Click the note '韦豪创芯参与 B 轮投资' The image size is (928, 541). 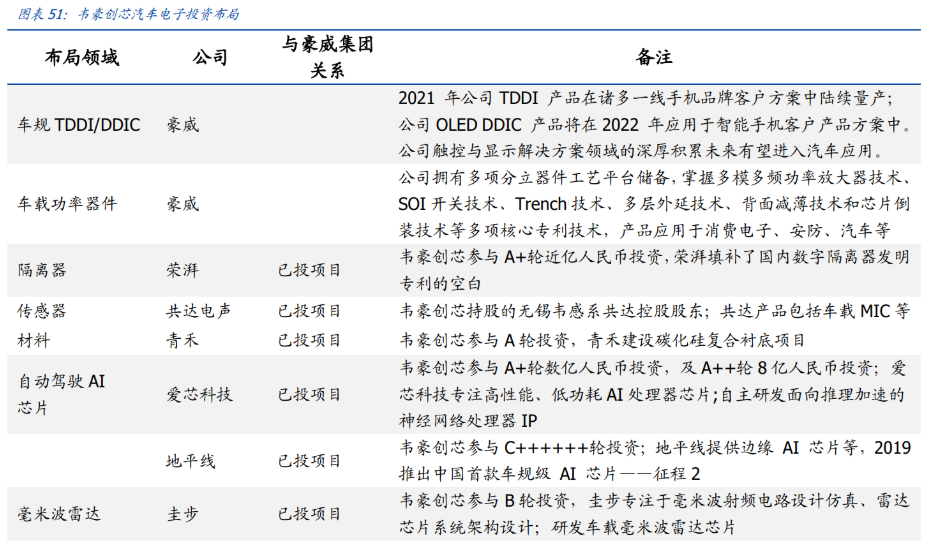[654, 501]
